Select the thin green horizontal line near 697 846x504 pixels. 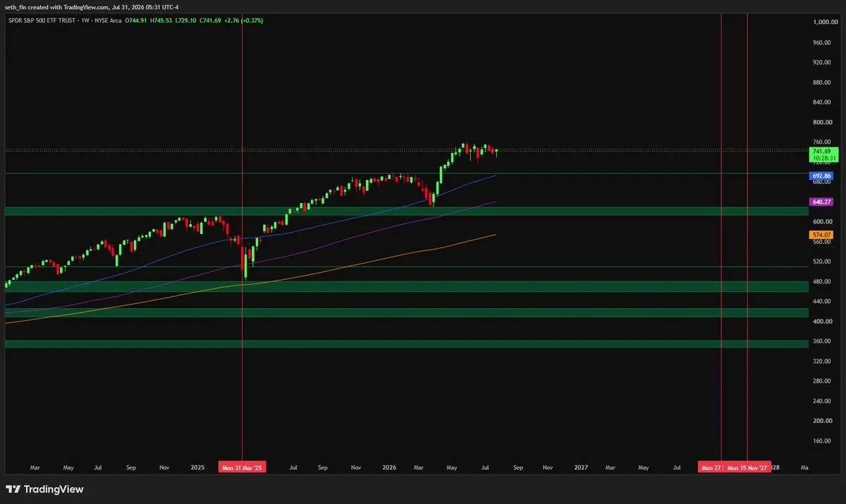(x=406, y=173)
